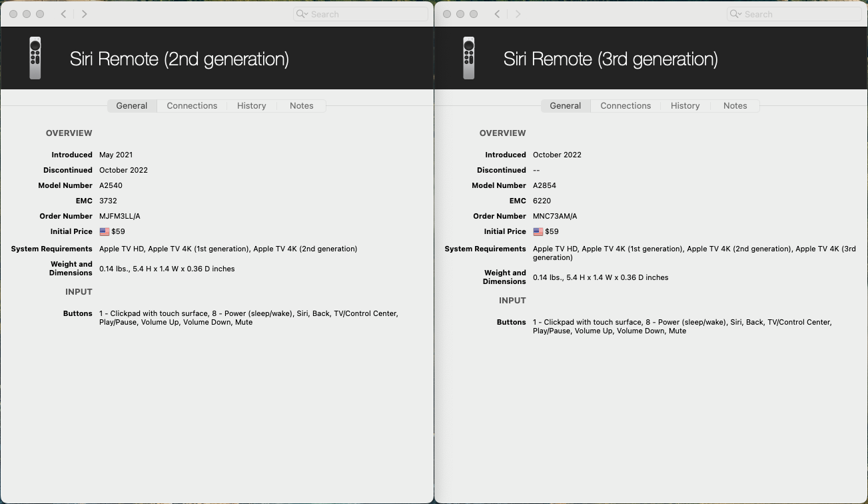This screenshot has width=868, height=504.
Task: Click 'October 2022' discontinued date in 2nd generation
Action: [x=123, y=170]
